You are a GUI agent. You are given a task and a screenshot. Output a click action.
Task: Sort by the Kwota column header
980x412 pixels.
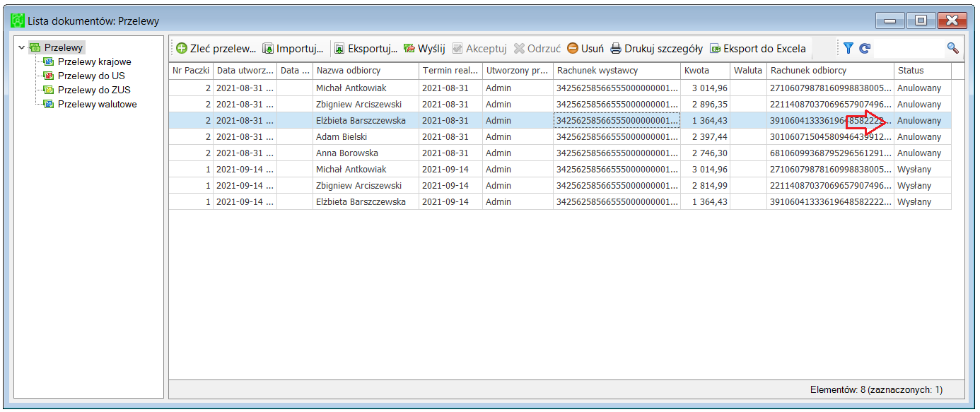[x=705, y=71]
